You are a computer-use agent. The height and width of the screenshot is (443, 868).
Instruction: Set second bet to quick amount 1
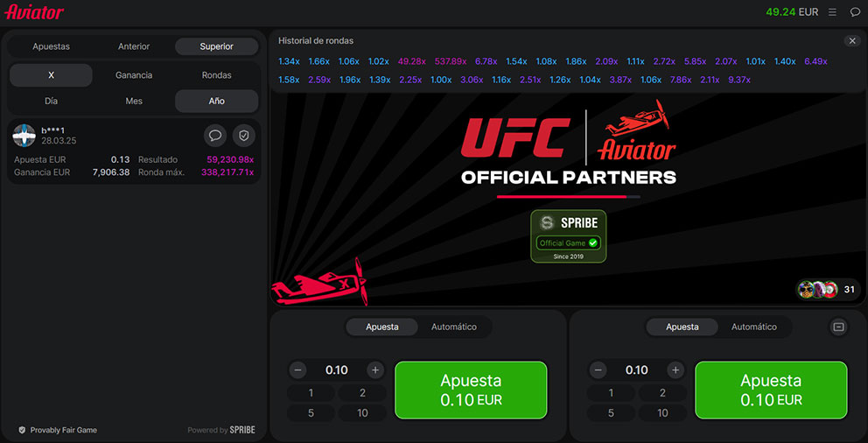click(x=611, y=393)
